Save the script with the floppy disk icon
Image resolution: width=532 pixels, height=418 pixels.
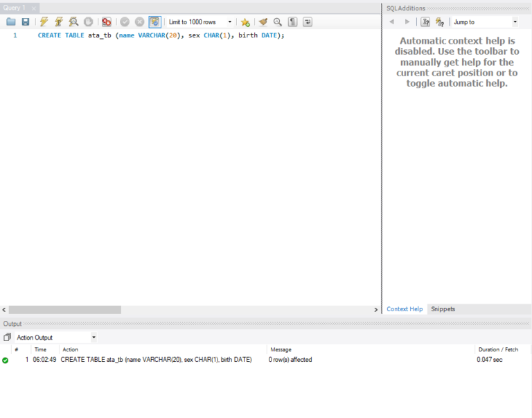pyautogui.click(x=26, y=22)
